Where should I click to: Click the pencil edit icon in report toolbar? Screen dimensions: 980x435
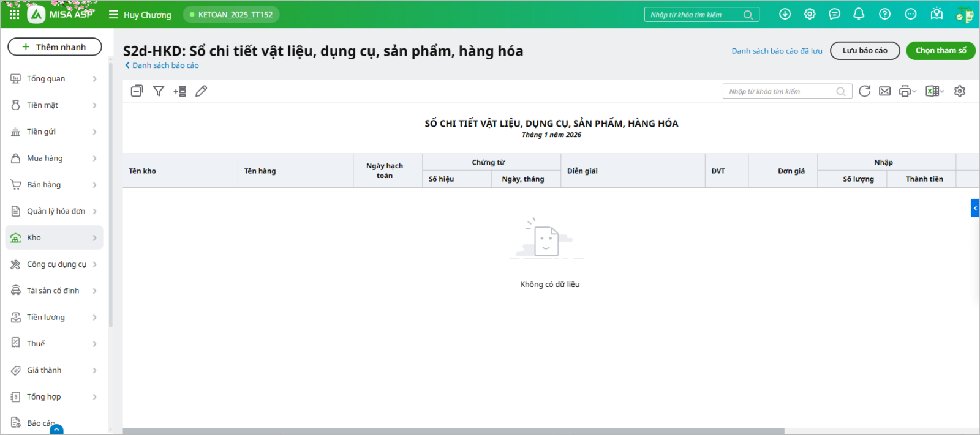coord(201,91)
